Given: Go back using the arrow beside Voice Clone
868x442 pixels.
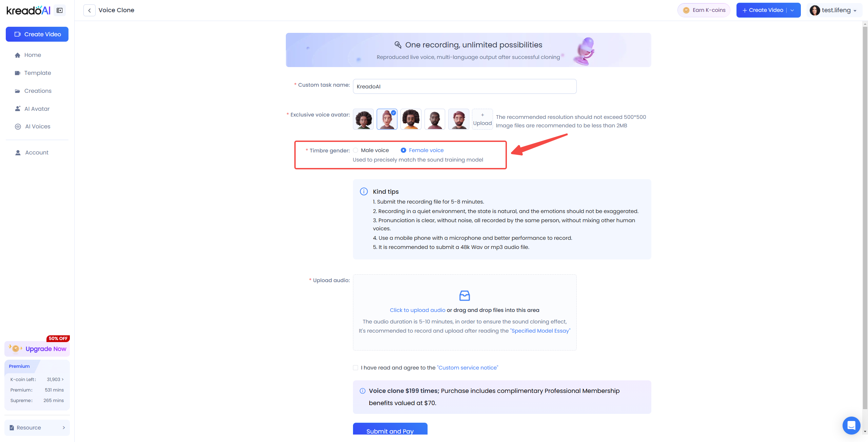Looking at the screenshot, I should (89, 10).
